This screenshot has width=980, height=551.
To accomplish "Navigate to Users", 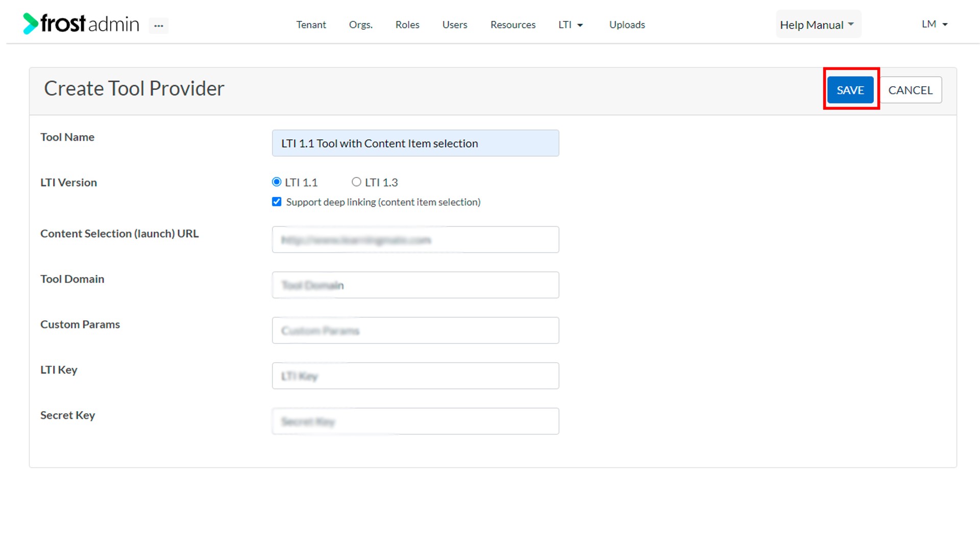I will click(454, 24).
